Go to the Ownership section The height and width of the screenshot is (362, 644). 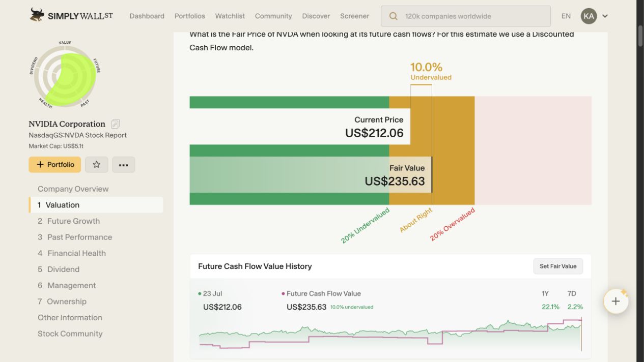pos(62,301)
